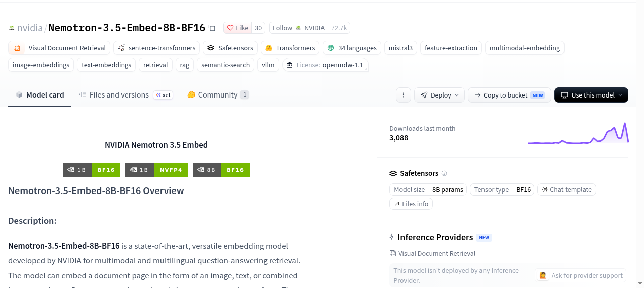Open the nvidia organization link
Viewport: 644px width, 288px height.
tap(30, 28)
